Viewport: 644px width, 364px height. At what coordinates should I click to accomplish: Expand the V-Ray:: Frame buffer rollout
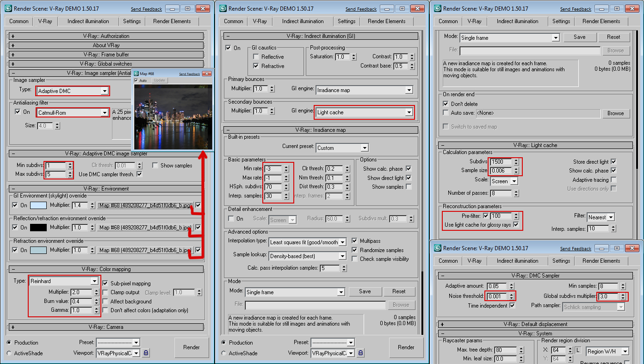tap(106, 55)
